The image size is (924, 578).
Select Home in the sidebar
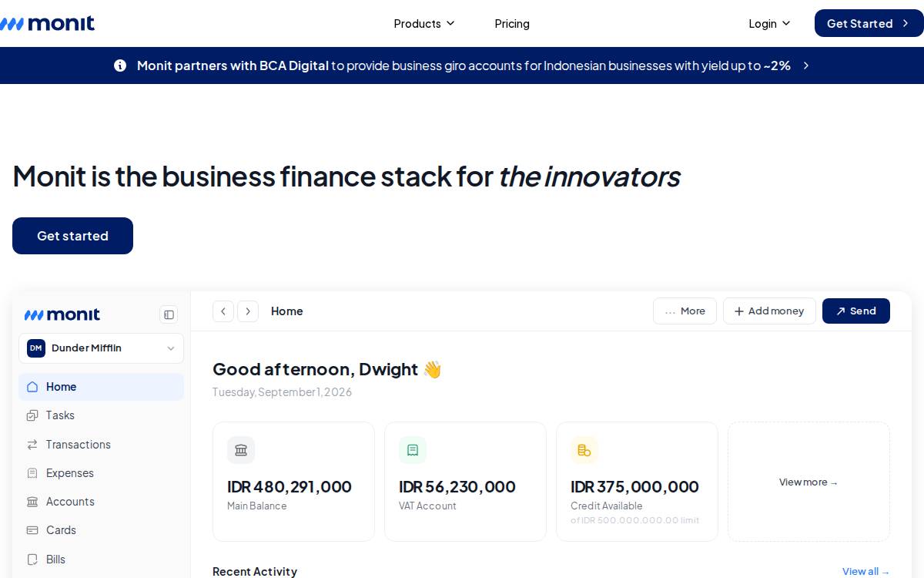(101, 387)
